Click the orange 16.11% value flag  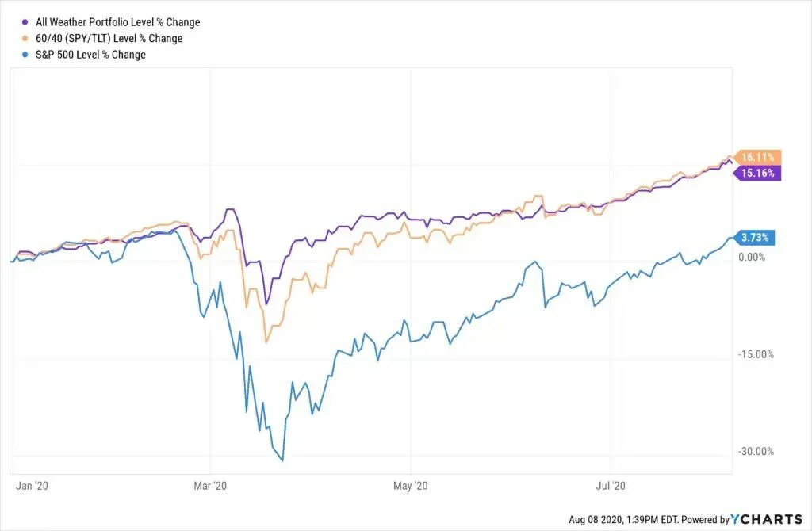(757, 157)
